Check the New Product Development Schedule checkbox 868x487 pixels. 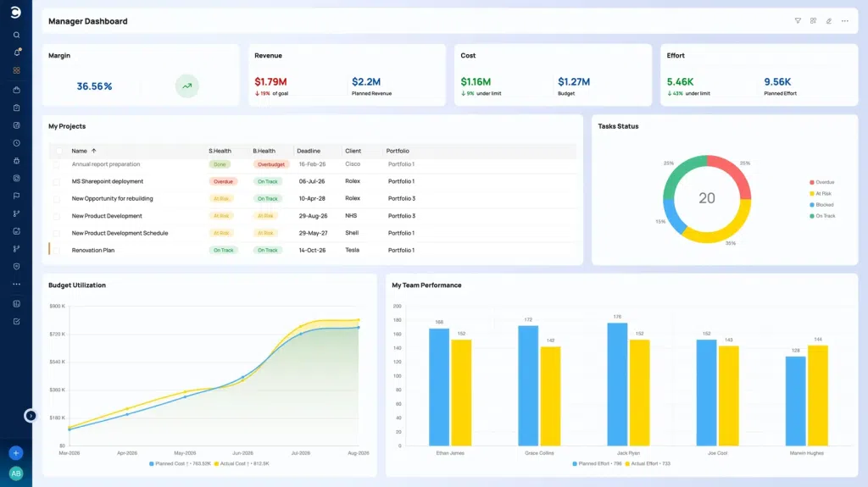(x=56, y=233)
